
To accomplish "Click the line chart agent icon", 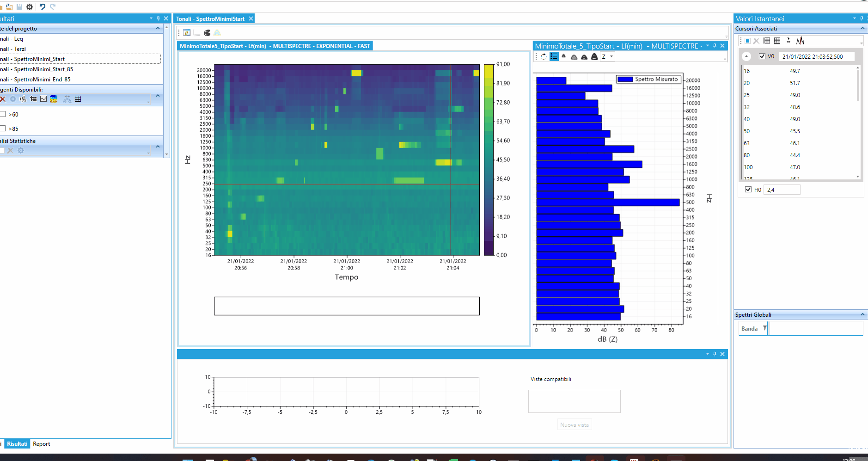I will pos(44,98).
